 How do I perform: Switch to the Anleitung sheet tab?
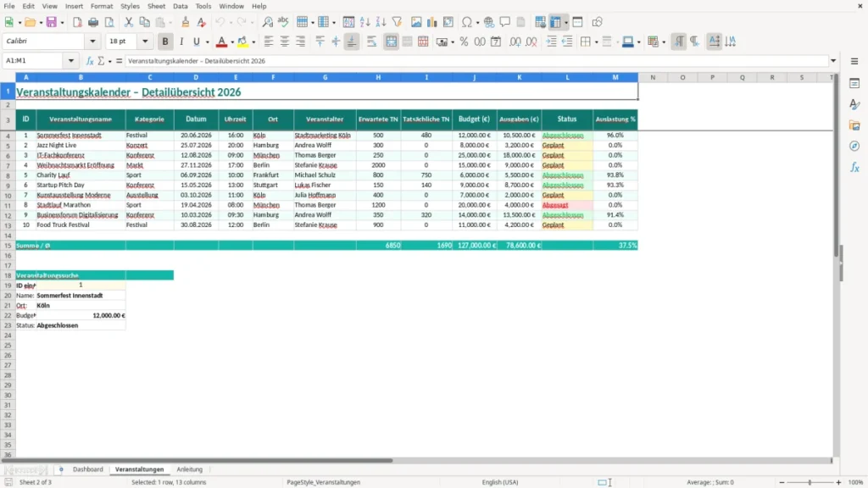(189, 469)
